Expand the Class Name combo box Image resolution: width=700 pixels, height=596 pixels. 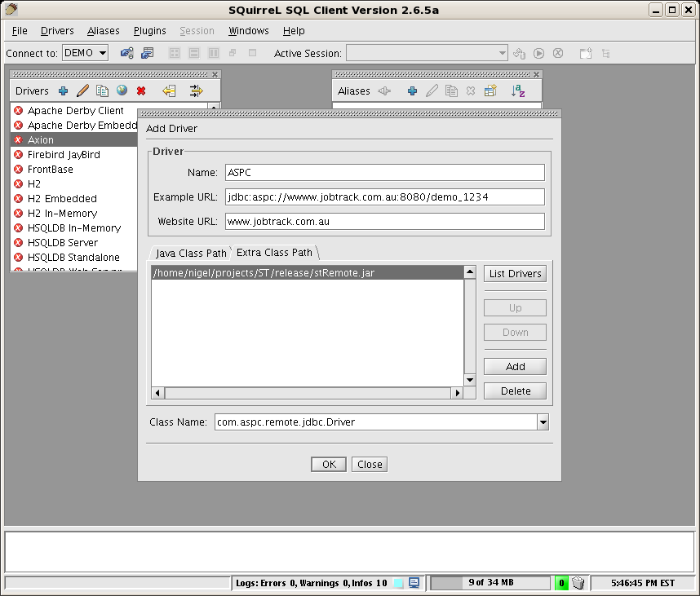click(x=543, y=422)
